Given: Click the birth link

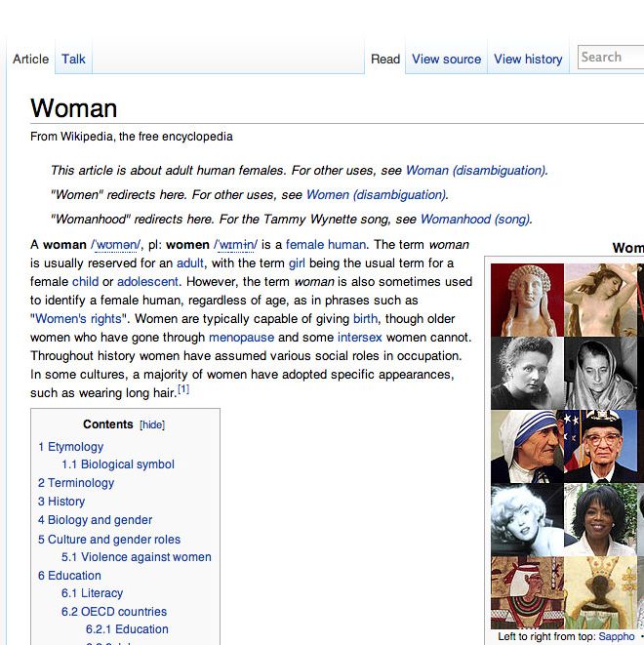Looking at the screenshot, I should 365,318.
